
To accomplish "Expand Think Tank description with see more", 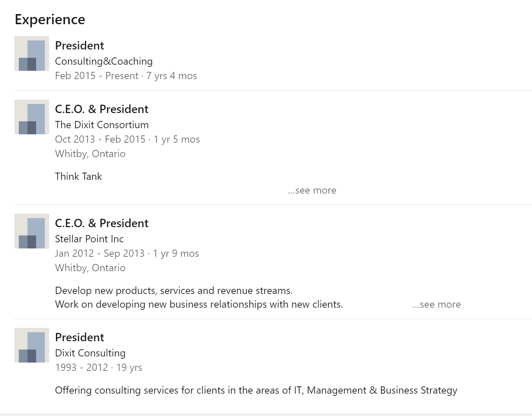I will 312,190.
